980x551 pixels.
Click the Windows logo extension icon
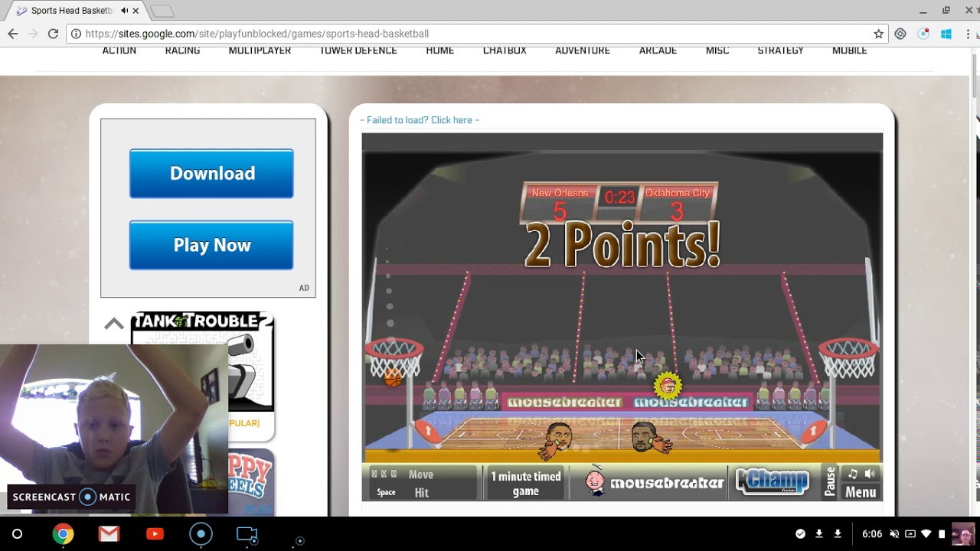coord(946,34)
